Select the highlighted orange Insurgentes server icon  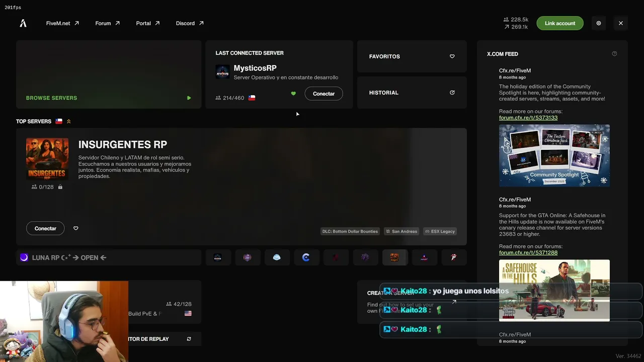(x=394, y=257)
